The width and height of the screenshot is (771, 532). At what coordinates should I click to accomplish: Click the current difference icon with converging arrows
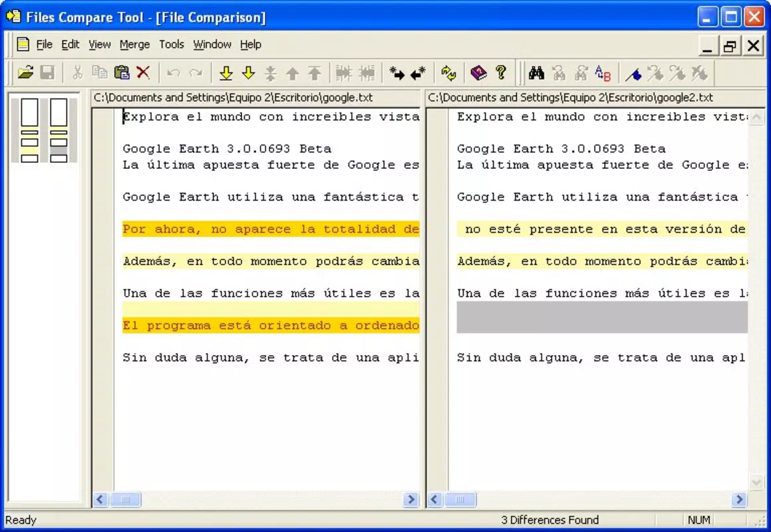coord(271,73)
